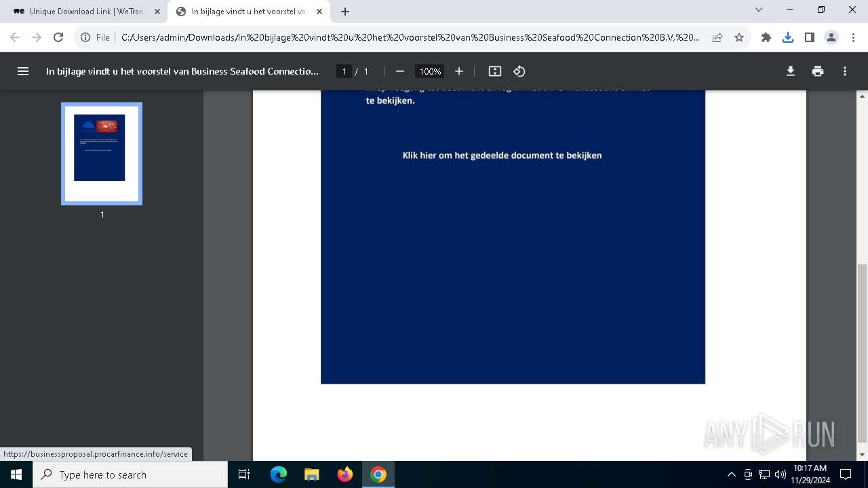Launch Microsoft Edge from taskbar
This screenshot has width=868, height=488.
279,474
